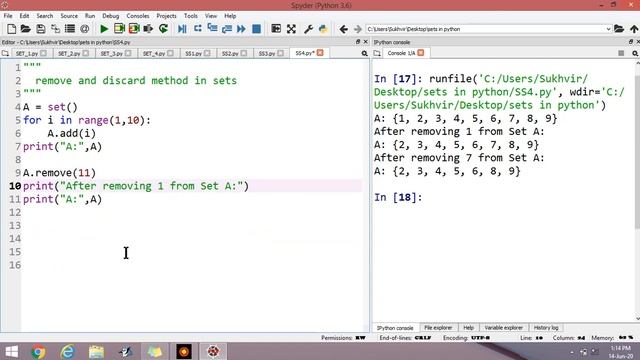
Task: Switch to the Variable explorer pane tab
Action: pos(503,328)
